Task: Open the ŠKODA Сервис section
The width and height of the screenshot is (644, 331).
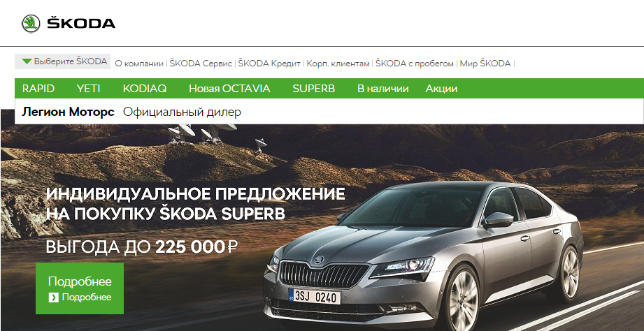Action: (201, 64)
